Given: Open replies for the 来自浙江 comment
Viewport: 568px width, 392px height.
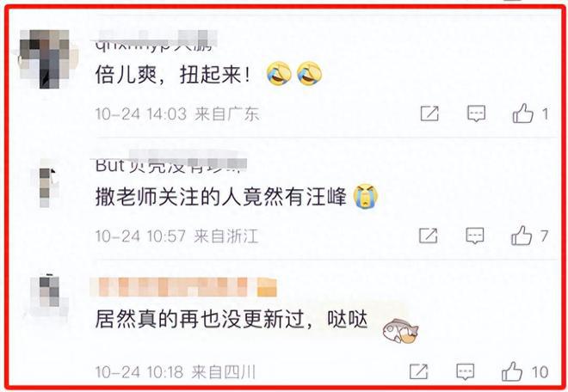Looking at the screenshot, I should [x=474, y=236].
